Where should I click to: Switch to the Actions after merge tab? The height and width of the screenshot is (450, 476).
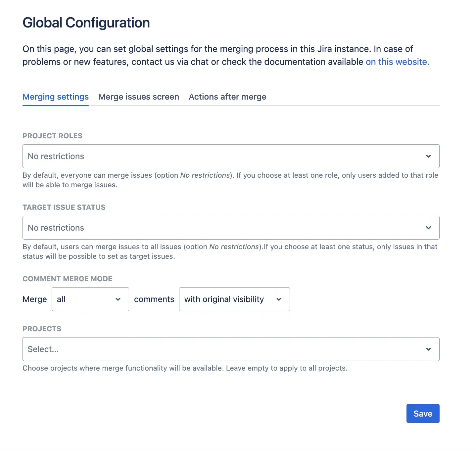(227, 97)
